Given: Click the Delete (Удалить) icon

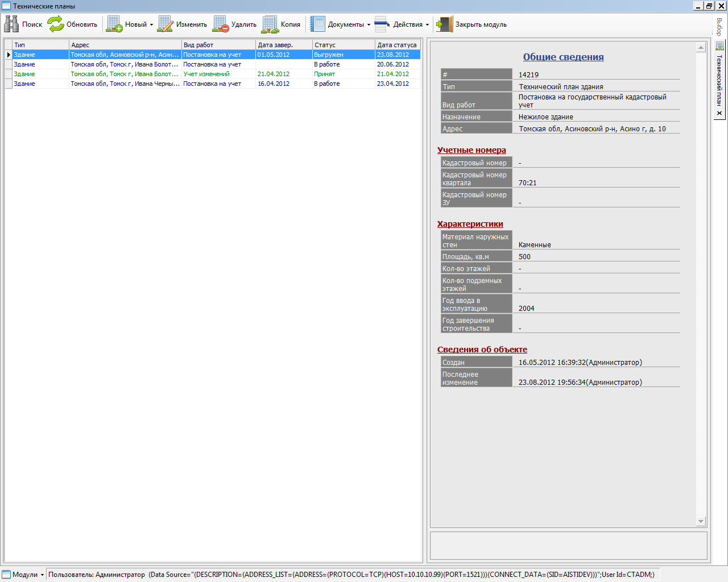Looking at the screenshot, I should (221, 24).
